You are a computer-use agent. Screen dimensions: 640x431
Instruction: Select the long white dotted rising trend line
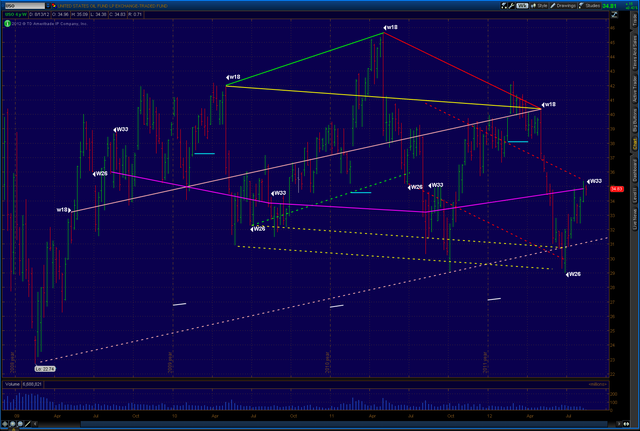pos(322,300)
